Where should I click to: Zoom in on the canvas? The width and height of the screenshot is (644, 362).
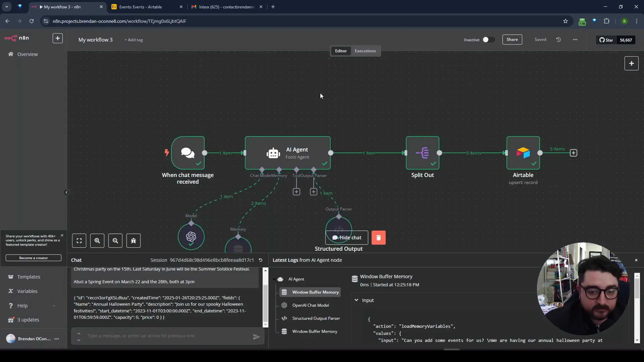[97, 241]
